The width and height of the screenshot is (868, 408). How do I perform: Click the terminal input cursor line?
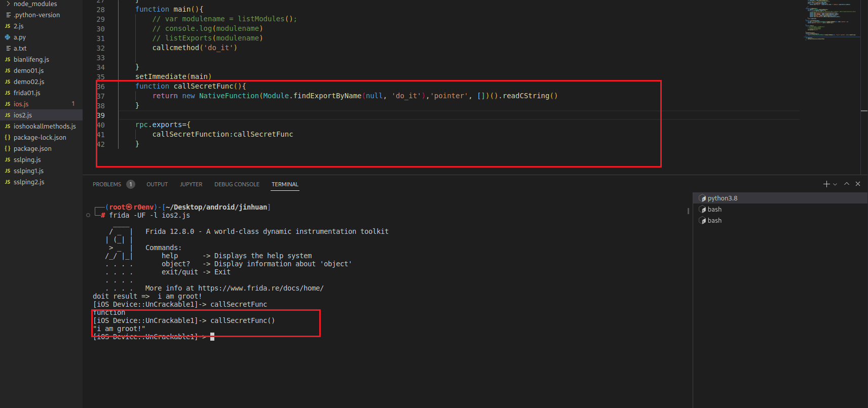pyautogui.click(x=212, y=337)
